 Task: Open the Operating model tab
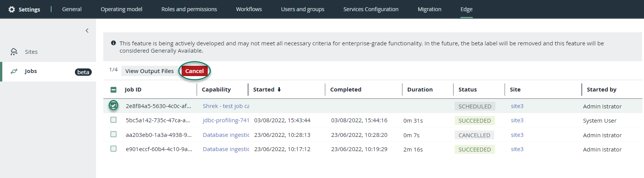coord(121,9)
